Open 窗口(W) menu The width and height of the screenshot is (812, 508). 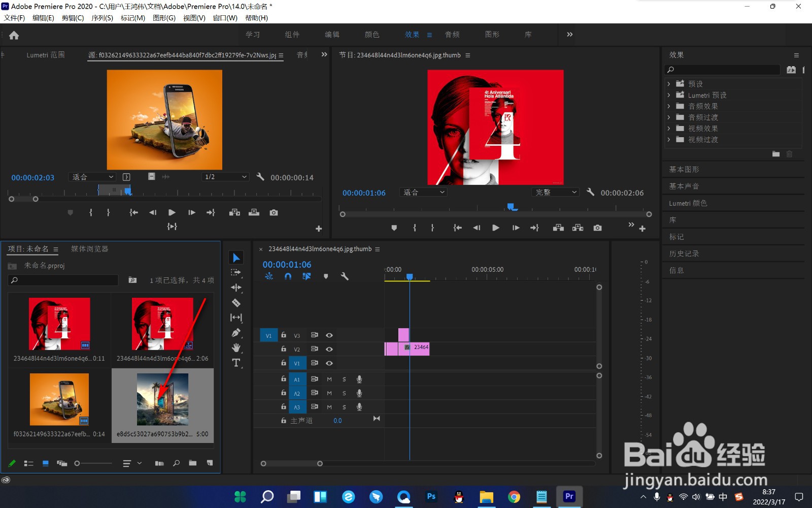pyautogui.click(x=225, y=18)
